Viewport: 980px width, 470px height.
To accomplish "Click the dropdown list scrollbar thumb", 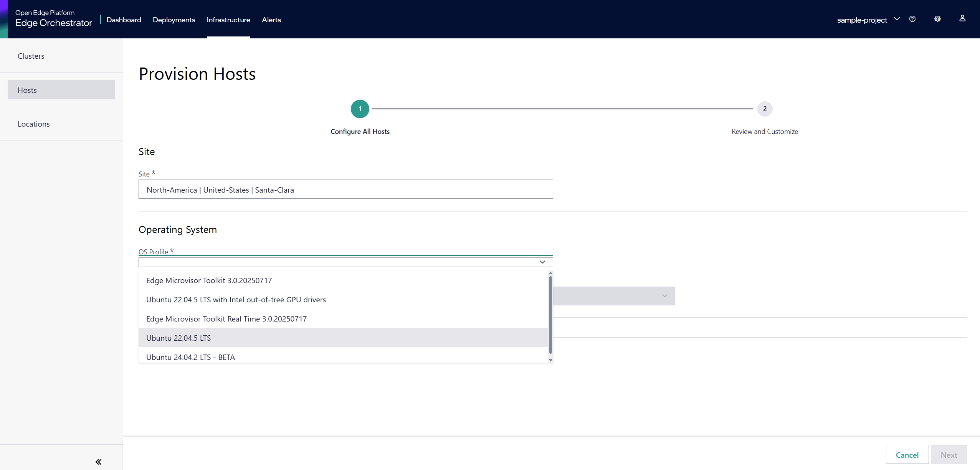I will click(550, 315).
